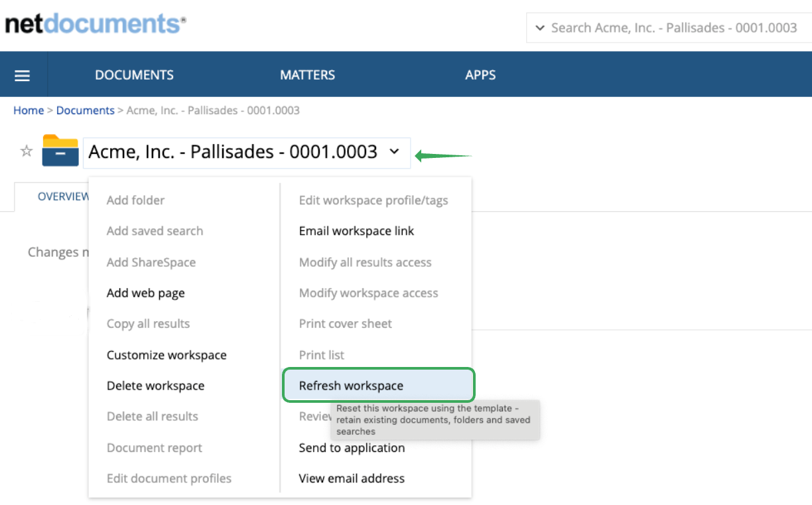Click the workspace title Acme, Inc. - Pallisades

[233, 152]
